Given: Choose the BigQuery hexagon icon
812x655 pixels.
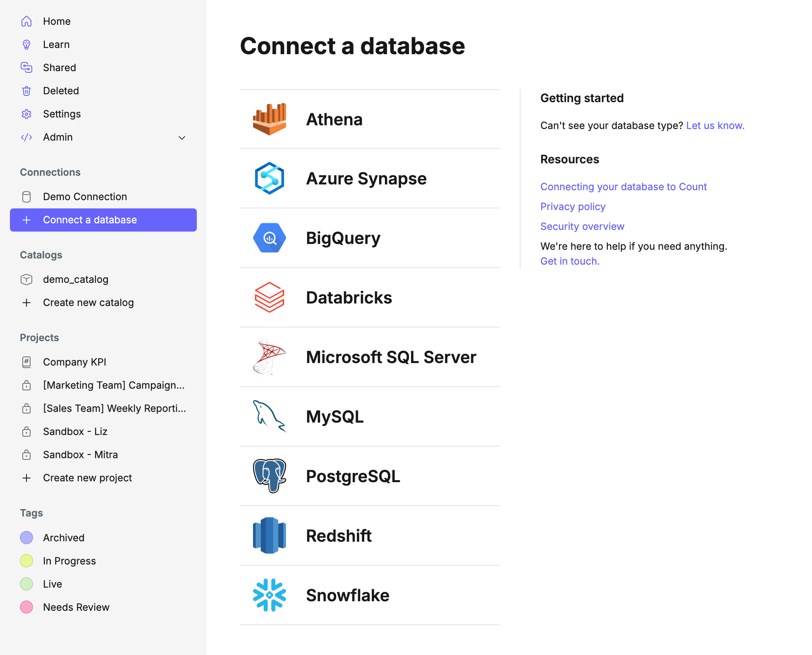Looking at the screenshot, I should click(269, 238).
